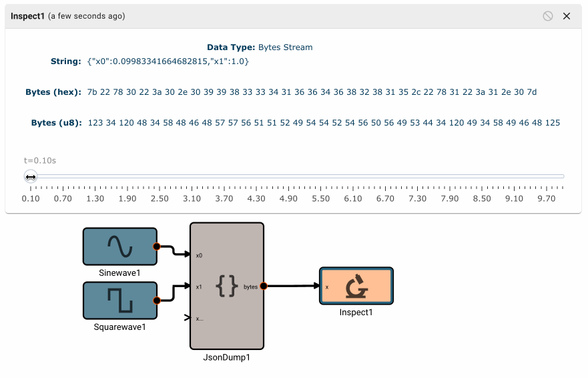Click the time slider handle at t=0.10s
This screenshot has width=588, height=378.
click(31, 176)
